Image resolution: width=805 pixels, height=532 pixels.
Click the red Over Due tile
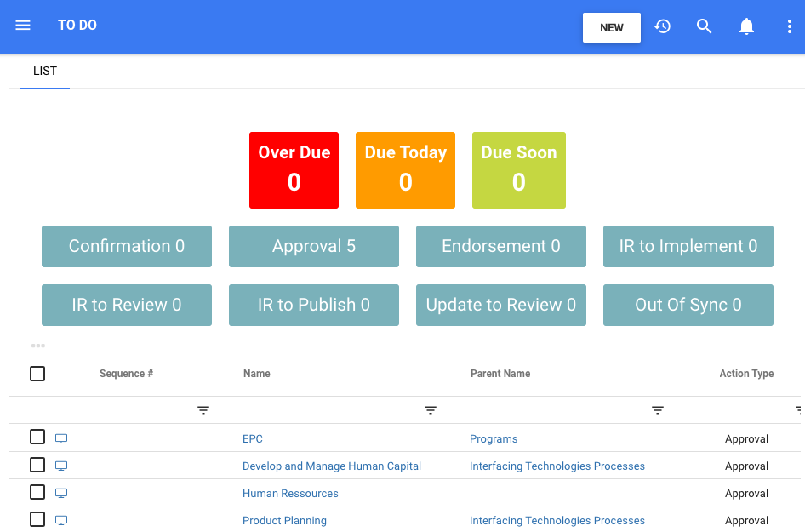[294, 170]
